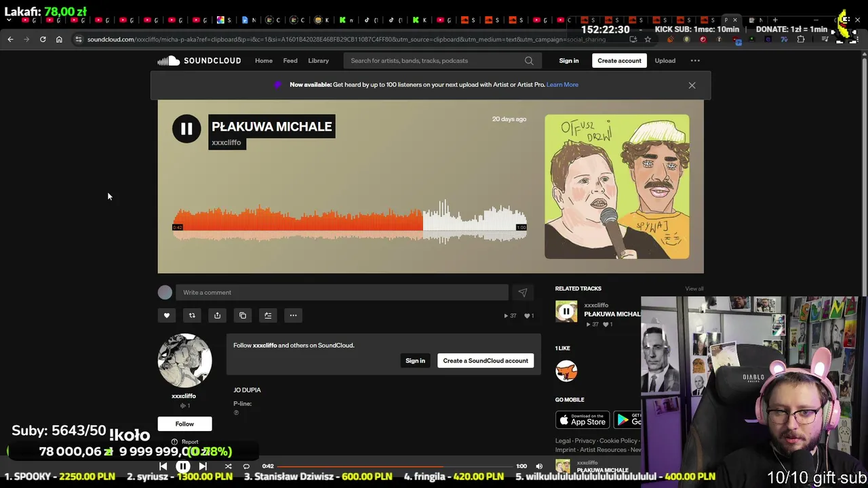
Task: Click the Write a comment field
Action: 342,292
